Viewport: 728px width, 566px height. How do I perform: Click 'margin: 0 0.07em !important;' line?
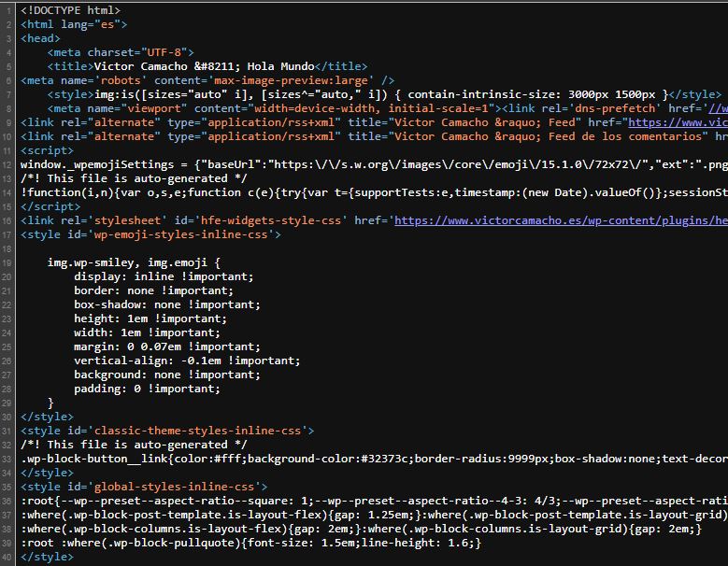coord(167,347)
